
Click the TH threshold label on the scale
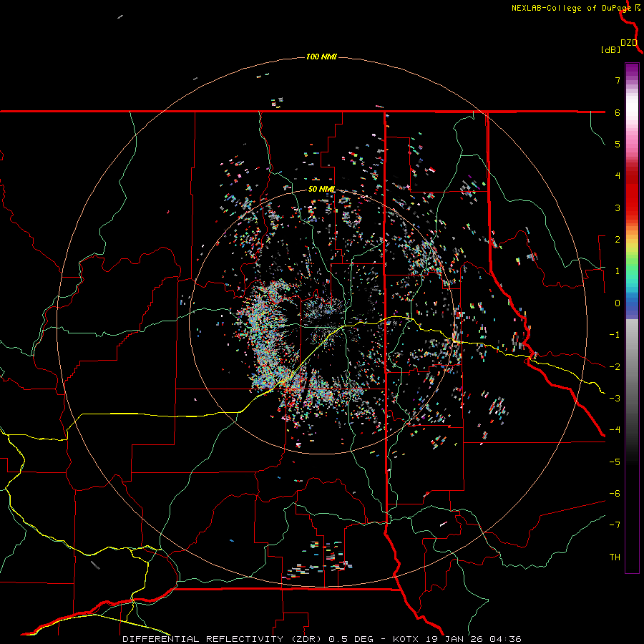(615, 557)
